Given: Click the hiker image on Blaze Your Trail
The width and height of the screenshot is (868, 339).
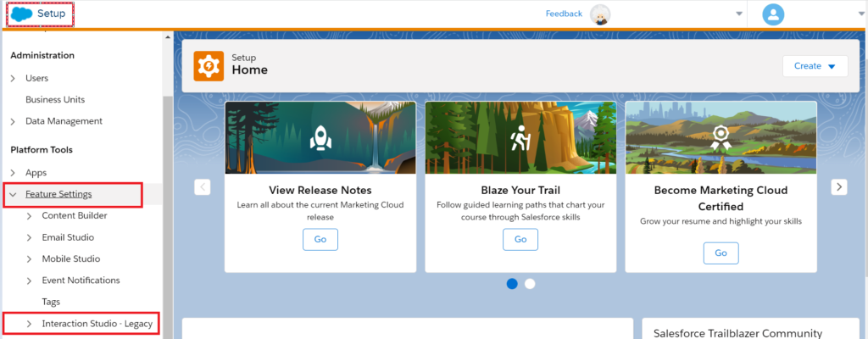Looking at the screenshot, I should pyautogui.click(x=520, y=137).
